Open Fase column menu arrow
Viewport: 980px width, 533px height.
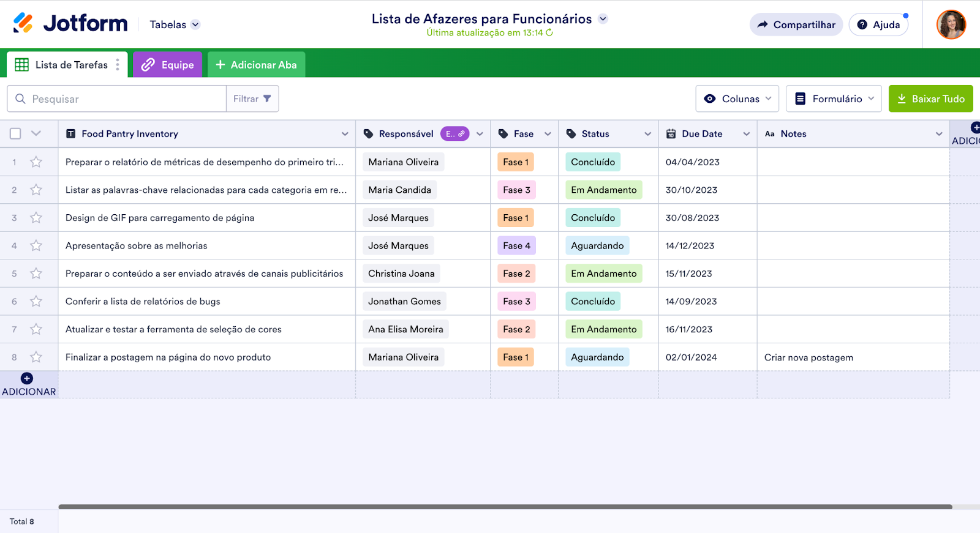[548, 134]
